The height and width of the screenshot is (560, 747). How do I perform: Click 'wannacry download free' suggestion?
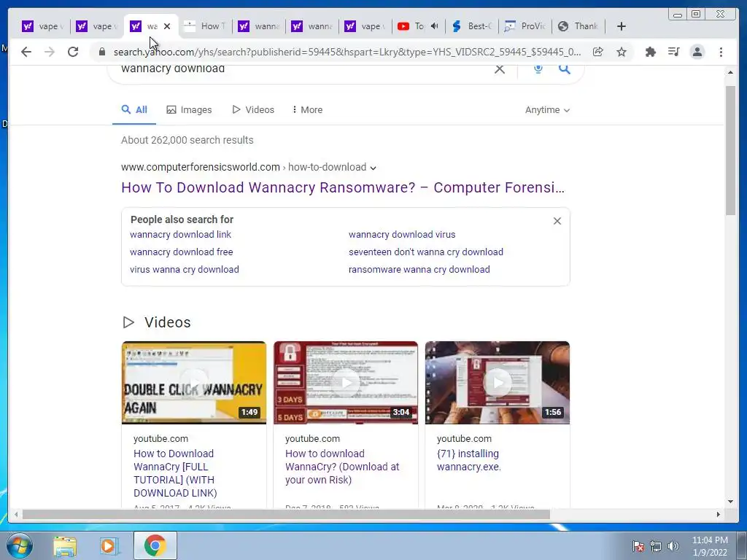coord(182,252)
